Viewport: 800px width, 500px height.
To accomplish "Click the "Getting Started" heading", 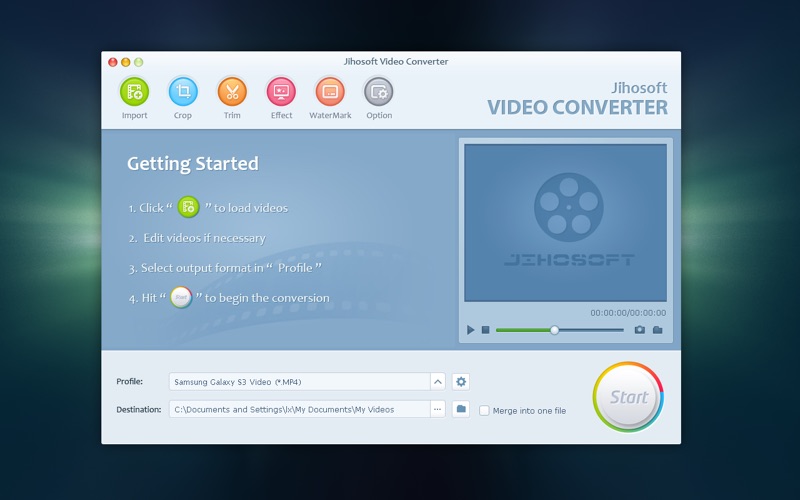I will click(193, 164).
